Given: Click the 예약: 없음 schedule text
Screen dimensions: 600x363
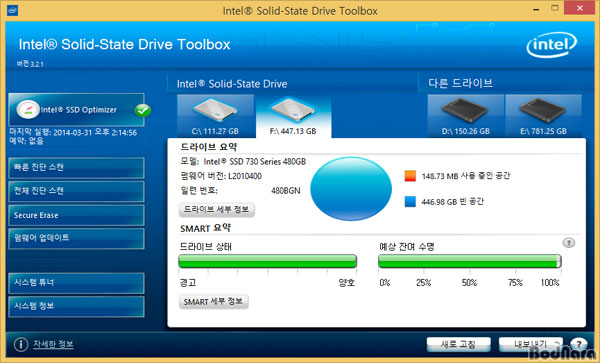Looking at the screenshot, I should click(26, 141).
